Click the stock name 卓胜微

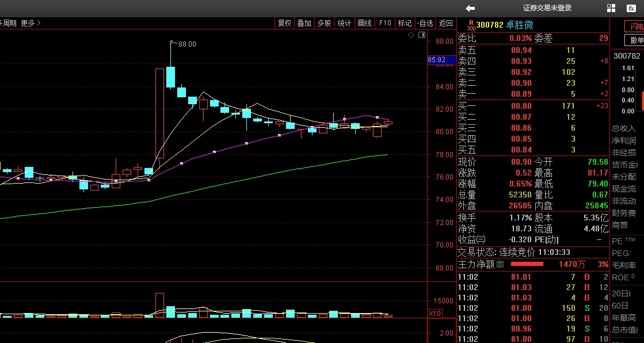click(x=520, y=25)
